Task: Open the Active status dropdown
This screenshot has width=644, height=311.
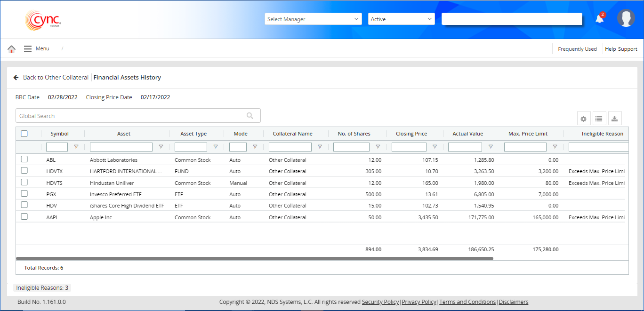Action: click(401, 19)
